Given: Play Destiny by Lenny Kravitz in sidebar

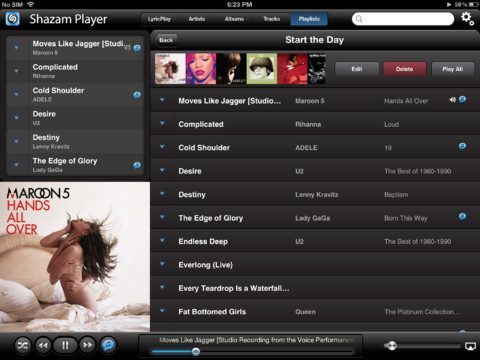Looking at the screenshot, I should pos(75,141).
